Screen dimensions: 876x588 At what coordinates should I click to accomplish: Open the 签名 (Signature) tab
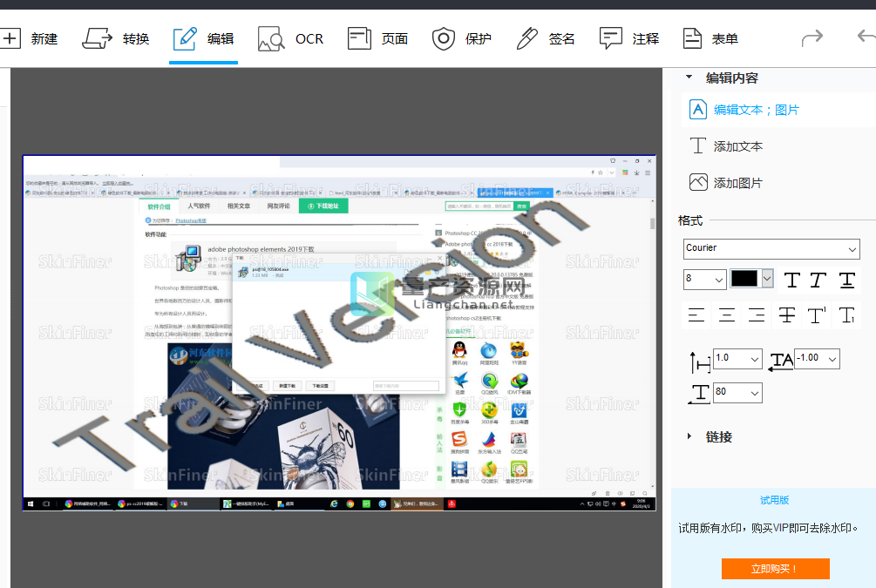tap(546, 38)
